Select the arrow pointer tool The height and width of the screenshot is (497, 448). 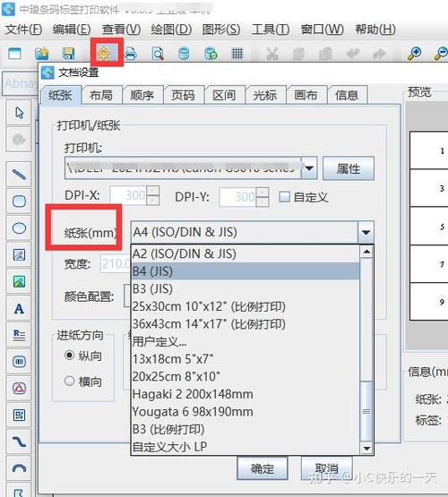pyautogui.click(x=19, y=112)
